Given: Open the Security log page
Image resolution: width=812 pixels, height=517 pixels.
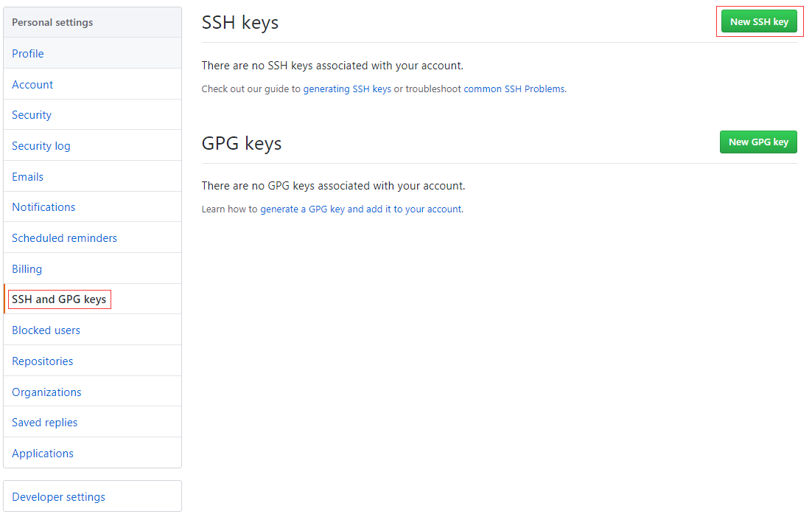Looking at the screenshot, I should click(x=92, y=146).
